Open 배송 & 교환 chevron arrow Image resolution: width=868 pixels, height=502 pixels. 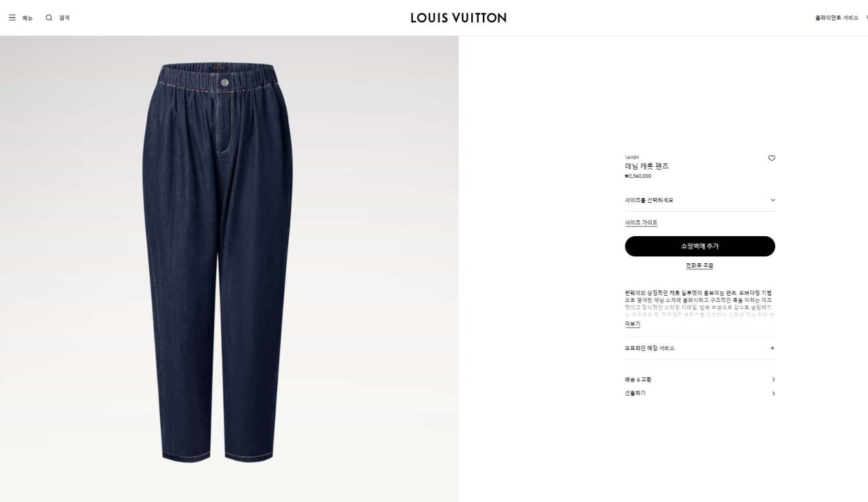pos(773,380)
